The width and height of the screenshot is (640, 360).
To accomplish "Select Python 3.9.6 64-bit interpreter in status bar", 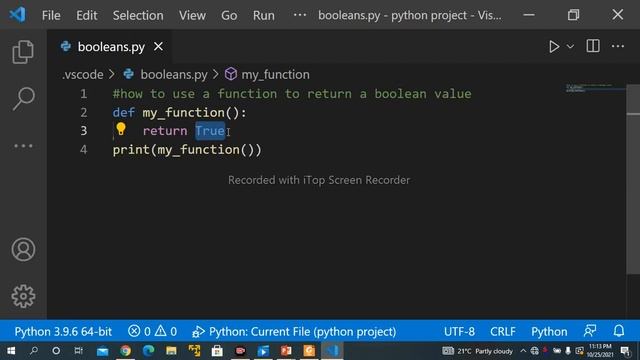I will click(x=63, y=331).
